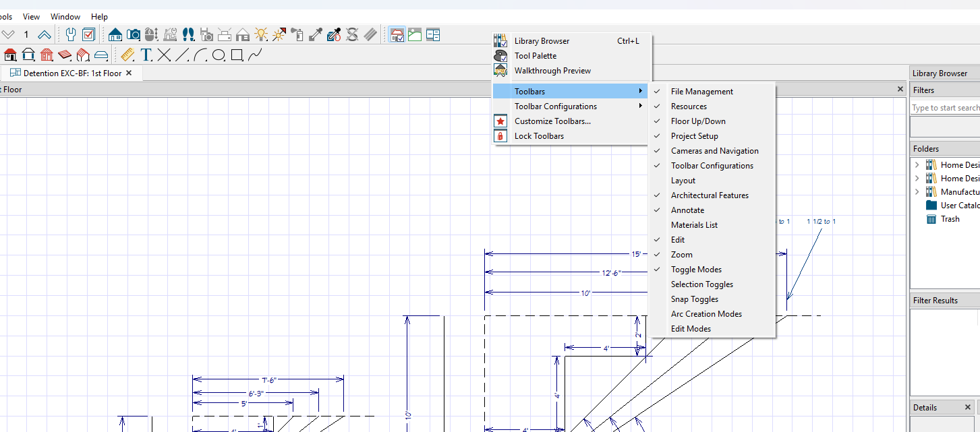The height and width of the screenshot is (432, 980).
Task: Select the Text tool icon
Action: 146,55
